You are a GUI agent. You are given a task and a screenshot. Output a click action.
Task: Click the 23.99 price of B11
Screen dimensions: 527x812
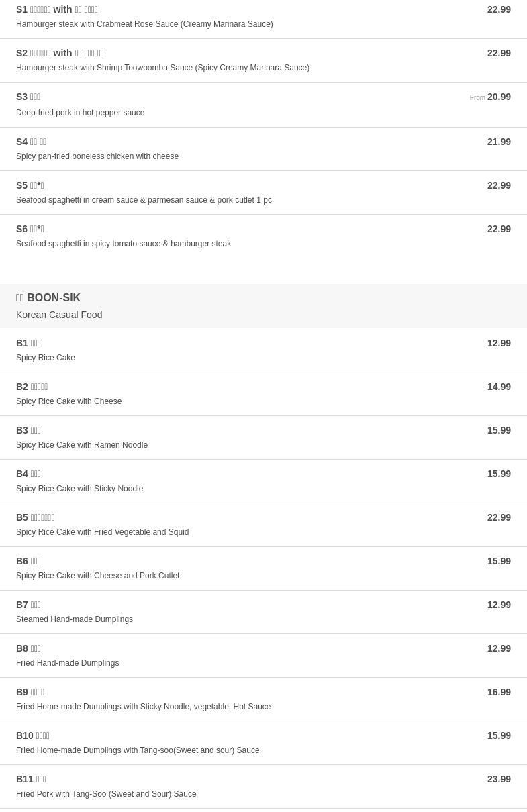point(499,779)
